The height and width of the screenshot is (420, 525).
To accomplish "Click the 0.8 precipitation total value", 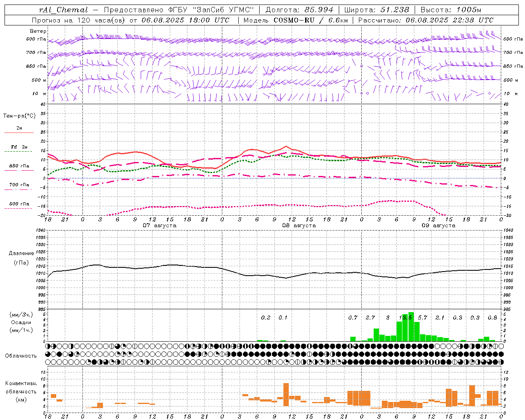I will [x=492, y=317].
